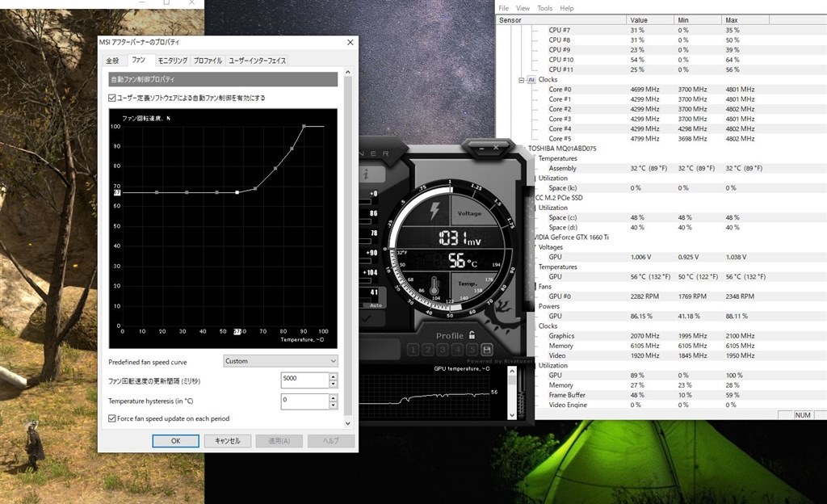827x504 pixels.
Task: Switch to the 全般 tab
Action: pyautogui.click(x=113, y=61)
